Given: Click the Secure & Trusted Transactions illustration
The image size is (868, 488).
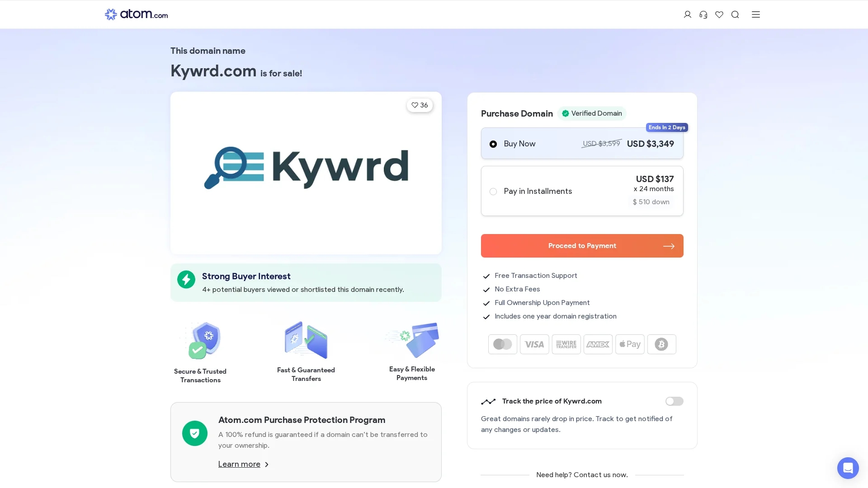Looking at the screenshot, I should pyautogui.click(x=200, y=341).
